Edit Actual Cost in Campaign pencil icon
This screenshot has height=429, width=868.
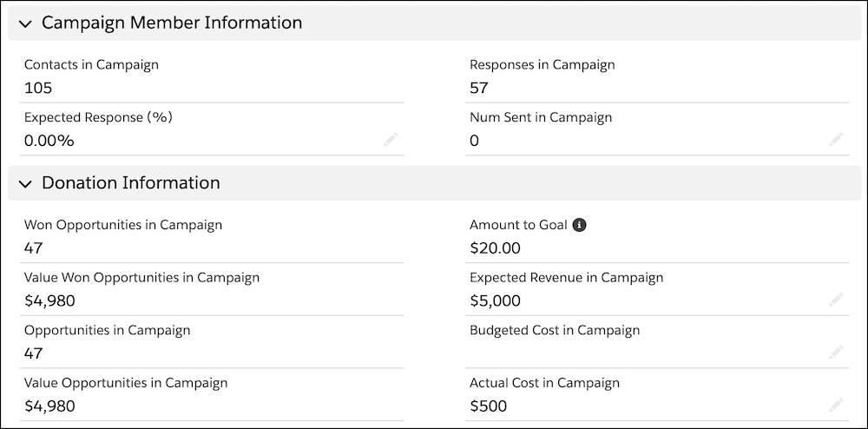pyautogui.click(x=836, y=405)
